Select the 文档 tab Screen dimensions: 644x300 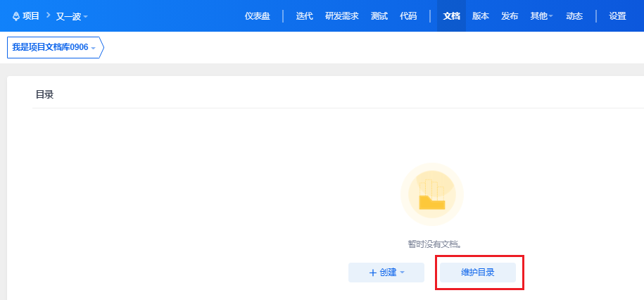pos(451,16)
